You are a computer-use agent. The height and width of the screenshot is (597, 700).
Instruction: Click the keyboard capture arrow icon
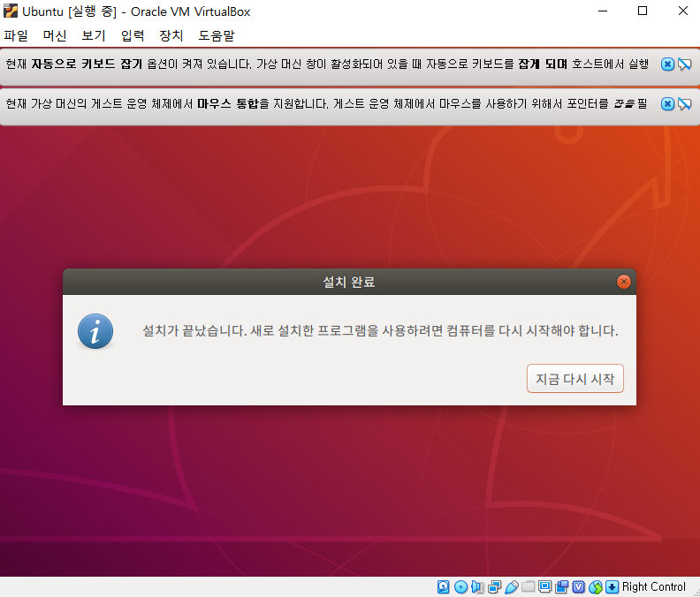click(x=612, y=586)
